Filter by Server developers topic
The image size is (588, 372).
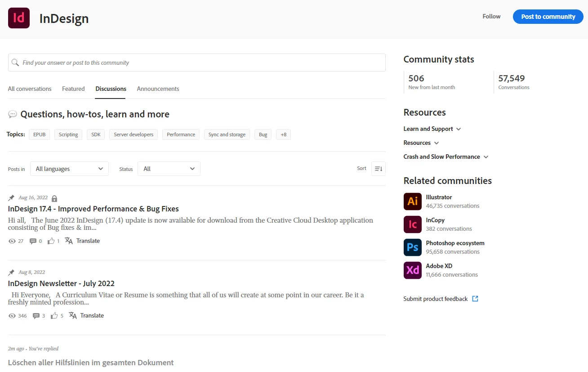[x=134, y=134]
